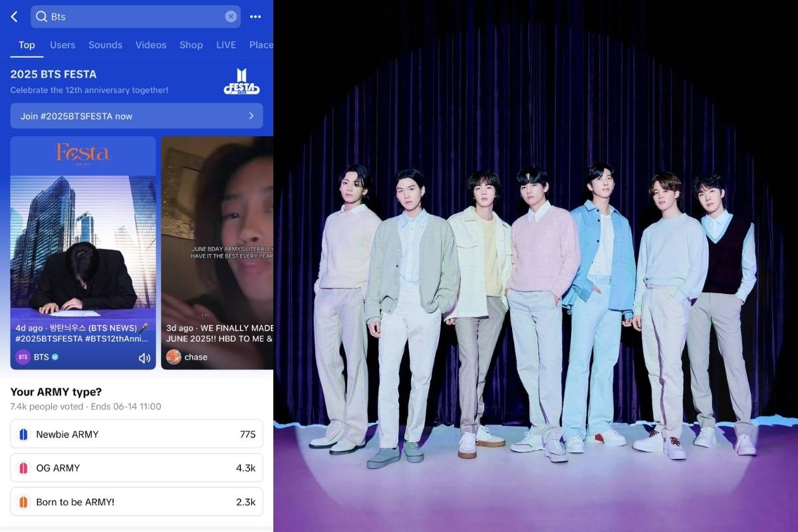Tap the magnifier search icon
798x532 pixels.
click(x=41, y=17)
